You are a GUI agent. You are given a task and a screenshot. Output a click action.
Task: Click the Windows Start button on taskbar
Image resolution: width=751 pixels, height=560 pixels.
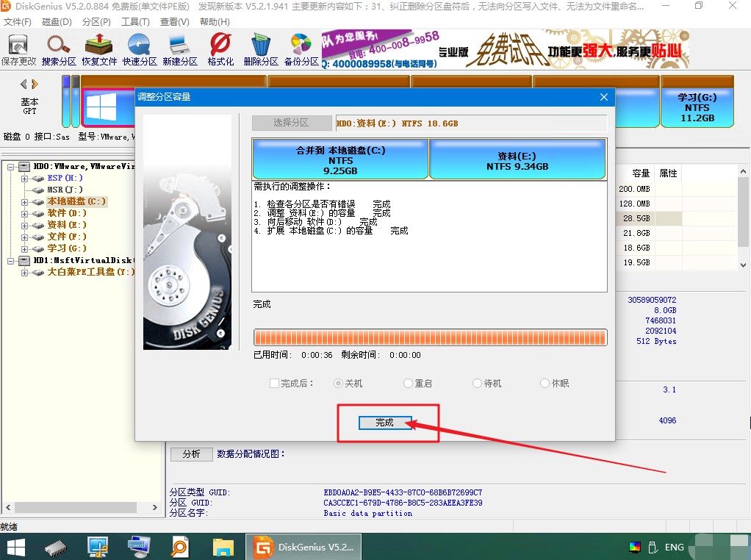(x=16, y=547)
